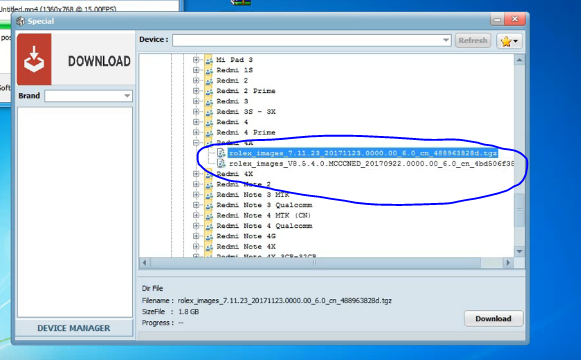This screenshot has height=360, width=581.
Task: Click the Redmi 2 Prime folder icon
Action: [209, 91]
